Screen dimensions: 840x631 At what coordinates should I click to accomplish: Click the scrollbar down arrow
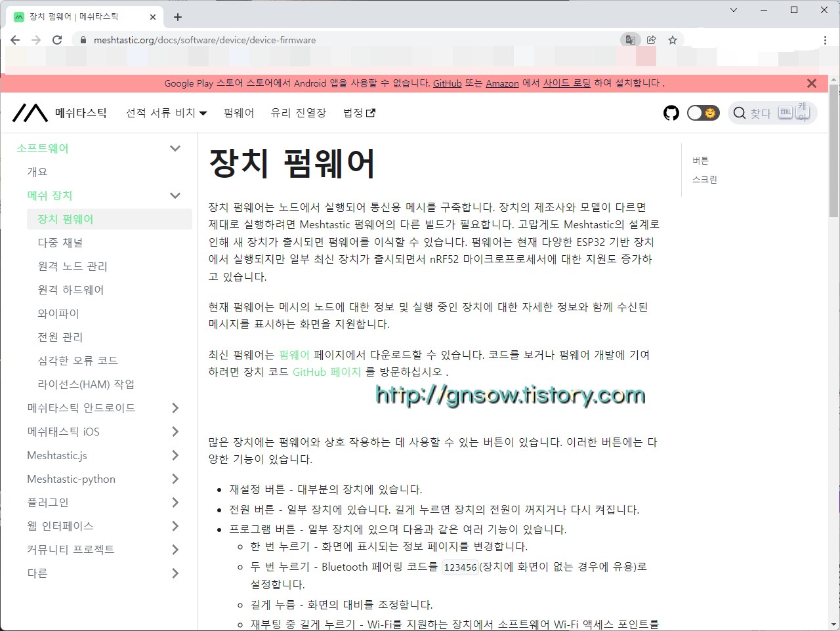pos(833,624)
